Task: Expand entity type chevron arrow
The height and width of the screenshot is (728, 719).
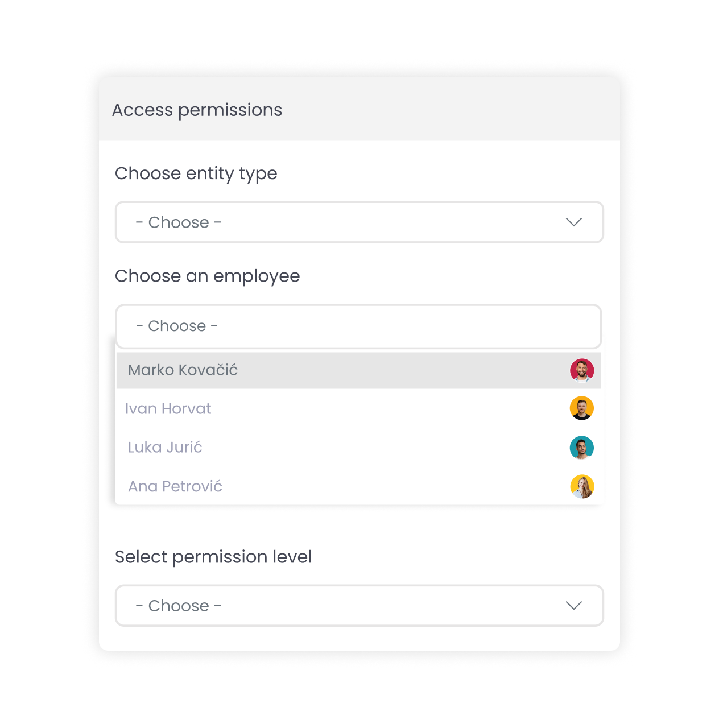Action: [x=574, y=222]
